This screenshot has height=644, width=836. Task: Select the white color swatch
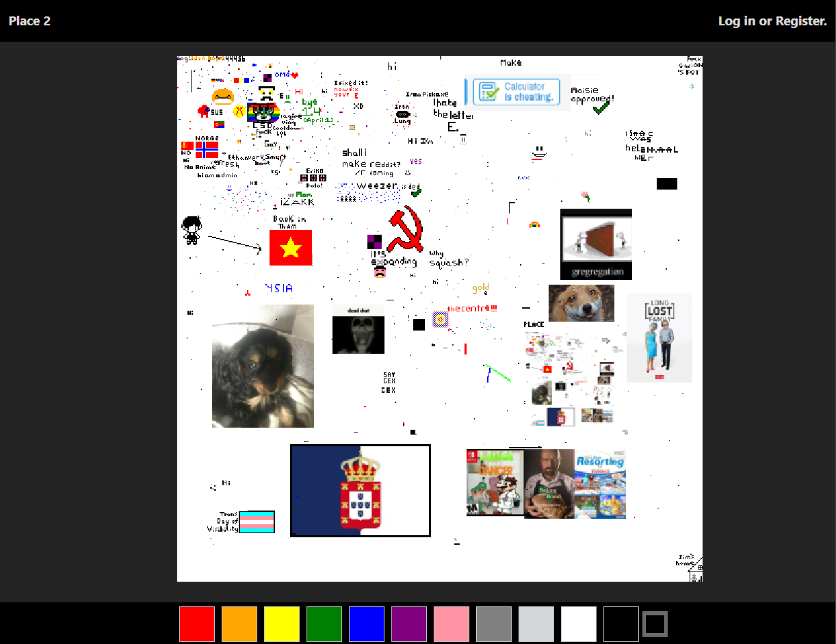(x=579, y=623)
